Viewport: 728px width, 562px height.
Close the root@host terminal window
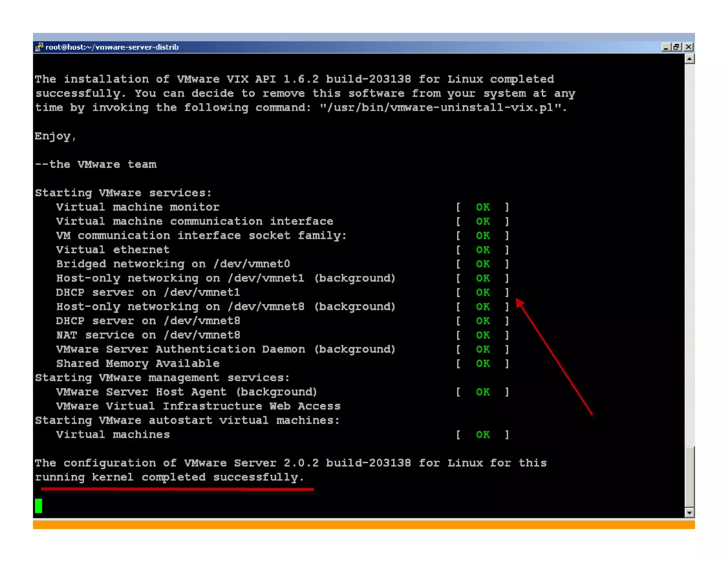pyautogui.click(x=688, y=47)
